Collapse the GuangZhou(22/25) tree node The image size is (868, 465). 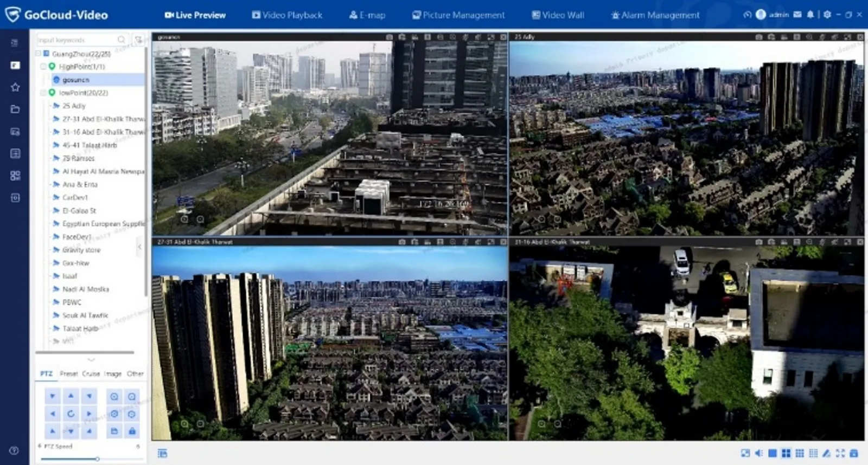pos(39,54)
